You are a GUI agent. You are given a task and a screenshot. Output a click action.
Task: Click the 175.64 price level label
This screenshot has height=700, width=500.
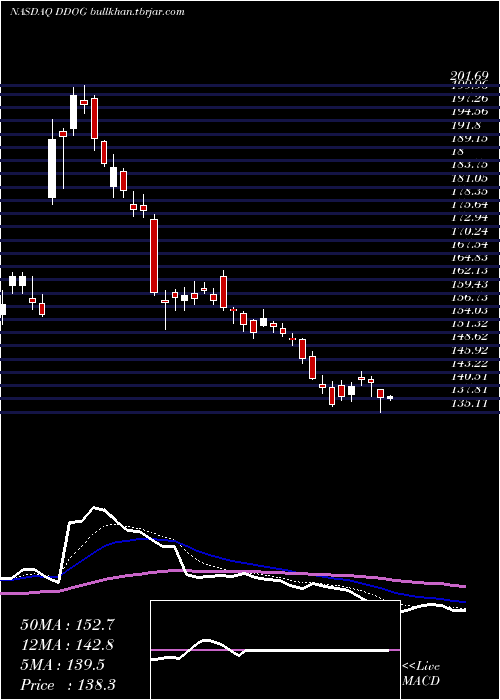pos(469,205)
